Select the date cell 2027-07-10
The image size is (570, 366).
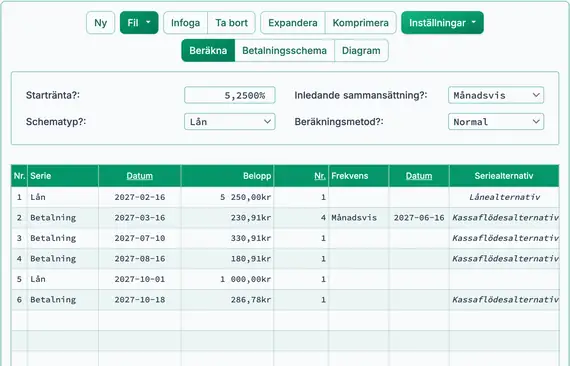click(140, 238)
